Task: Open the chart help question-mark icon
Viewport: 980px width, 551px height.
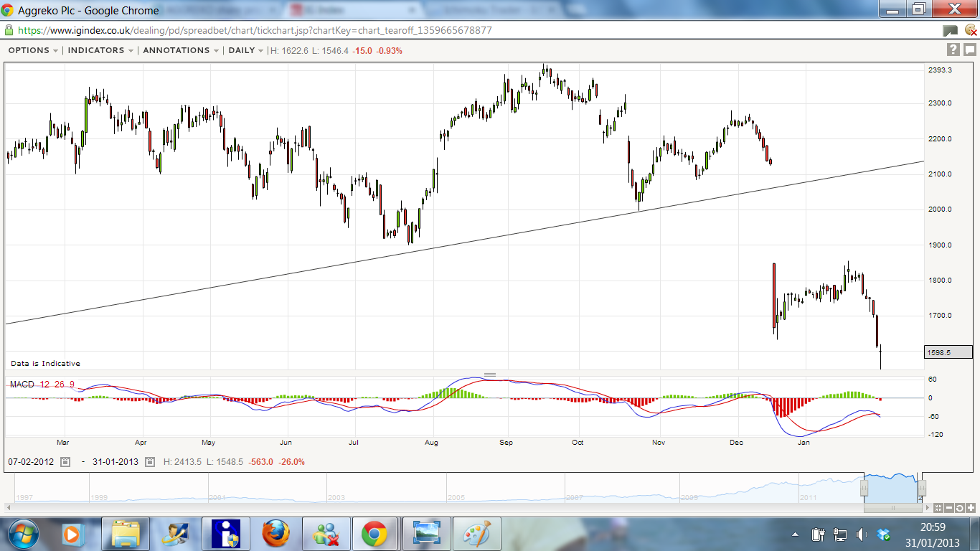Action: point(953,50)
